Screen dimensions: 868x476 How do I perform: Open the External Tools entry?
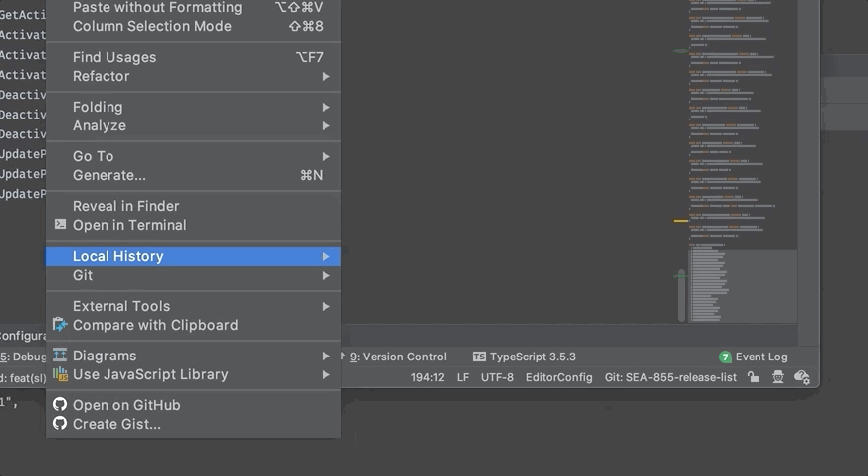[x=193, y=306]
